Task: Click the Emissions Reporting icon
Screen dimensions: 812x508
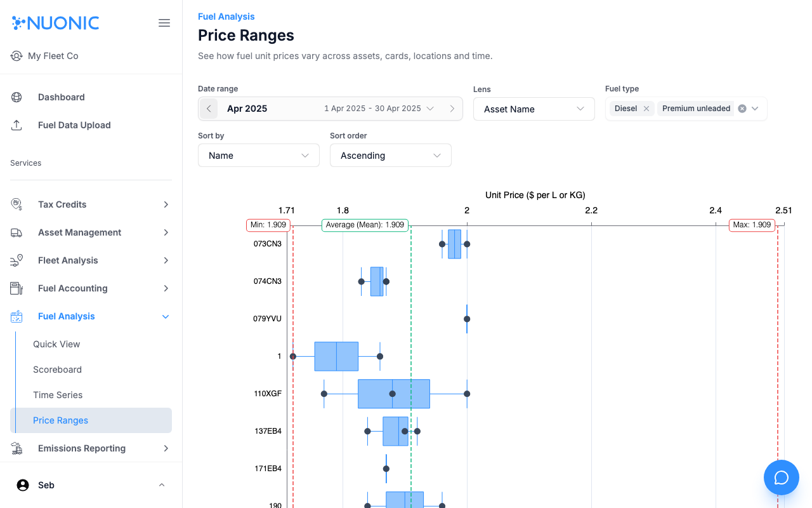Action: 16,448
